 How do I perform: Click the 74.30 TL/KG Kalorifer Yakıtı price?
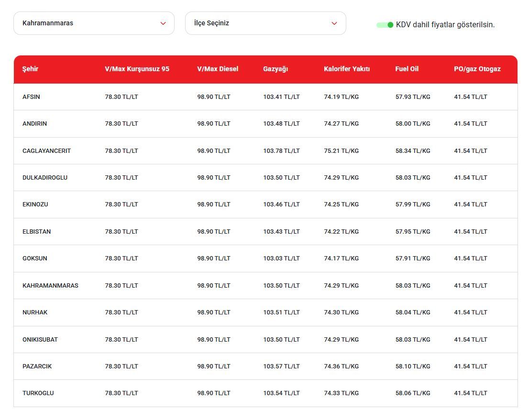coord(342,312)
